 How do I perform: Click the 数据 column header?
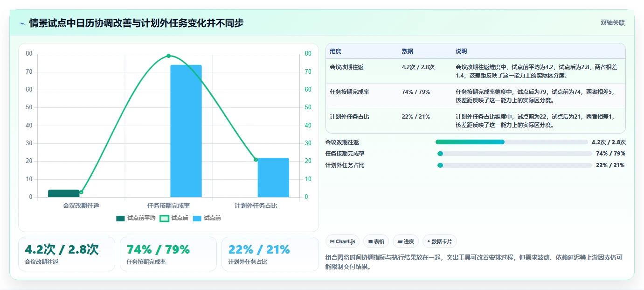pyautogui.click(x=407, y=51)
